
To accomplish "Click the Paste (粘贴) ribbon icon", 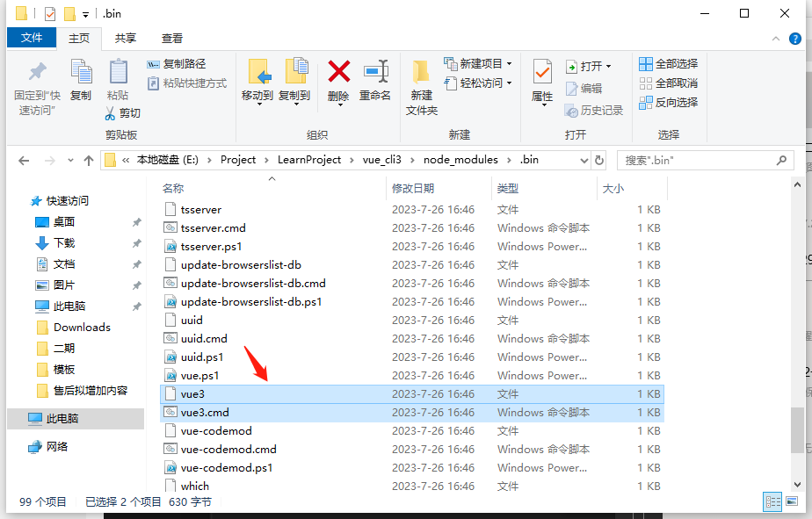I will coord(118,80).
